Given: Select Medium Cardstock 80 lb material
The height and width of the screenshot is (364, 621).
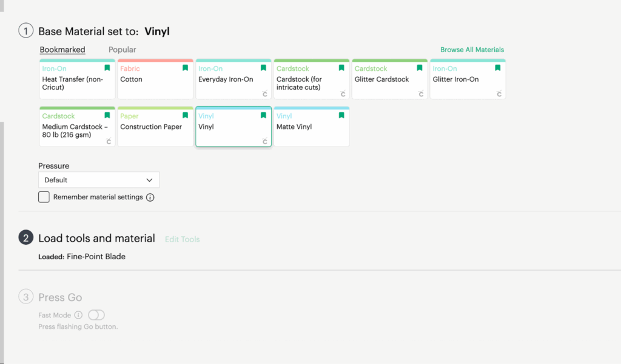Looking at the screenshot, I should pos(77,128).
